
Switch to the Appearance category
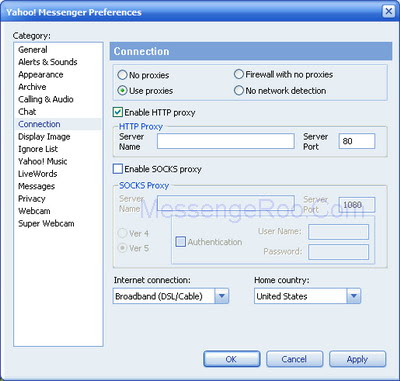coord(41,74)
